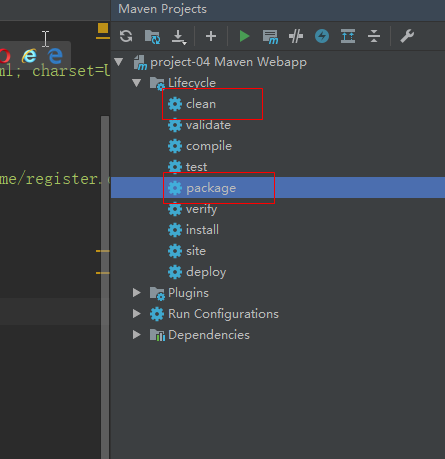Select the validate lifecycle goal
The image size is (445, 459).
click(x=208, y=125)
